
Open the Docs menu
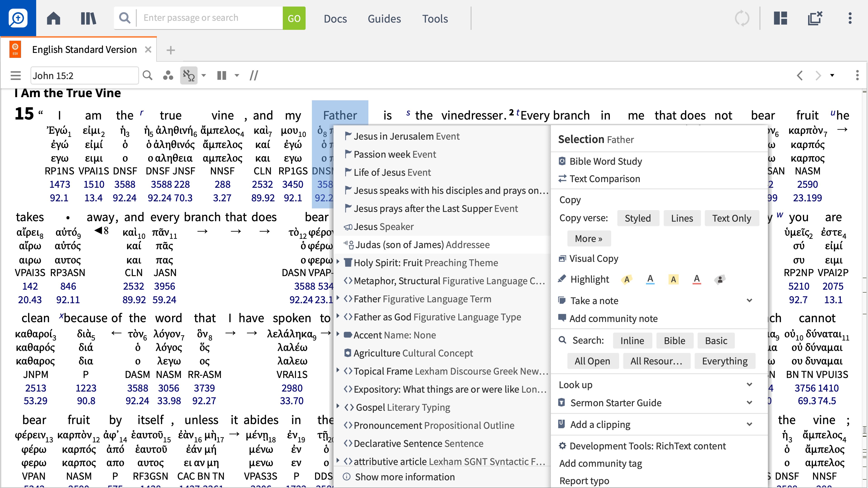[335, 19]
